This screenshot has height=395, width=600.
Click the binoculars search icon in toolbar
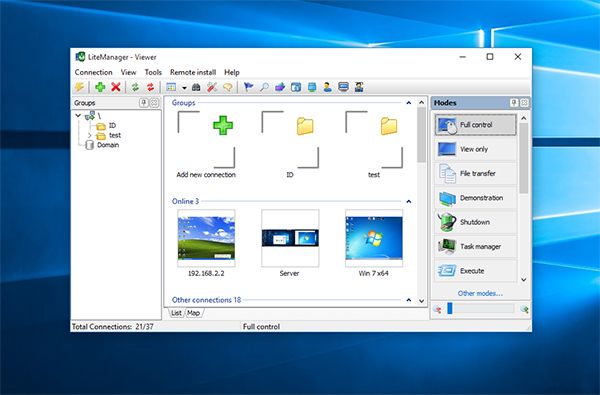pyautogui.click(x=196, y=87)
